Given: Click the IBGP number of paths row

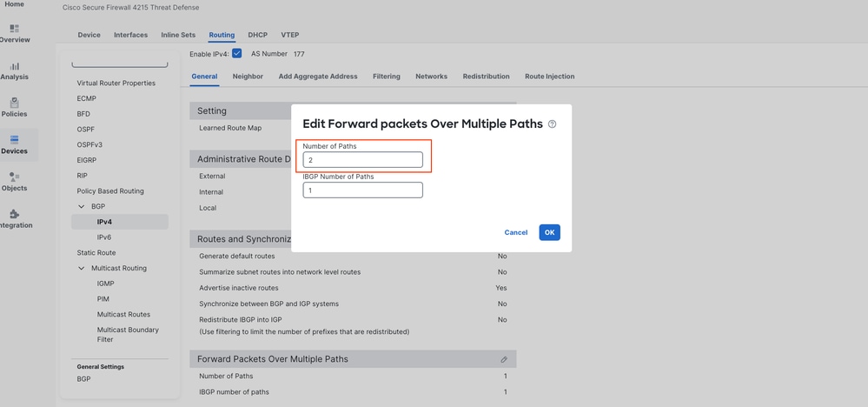Looking at the screenshot, I should 353,392.
